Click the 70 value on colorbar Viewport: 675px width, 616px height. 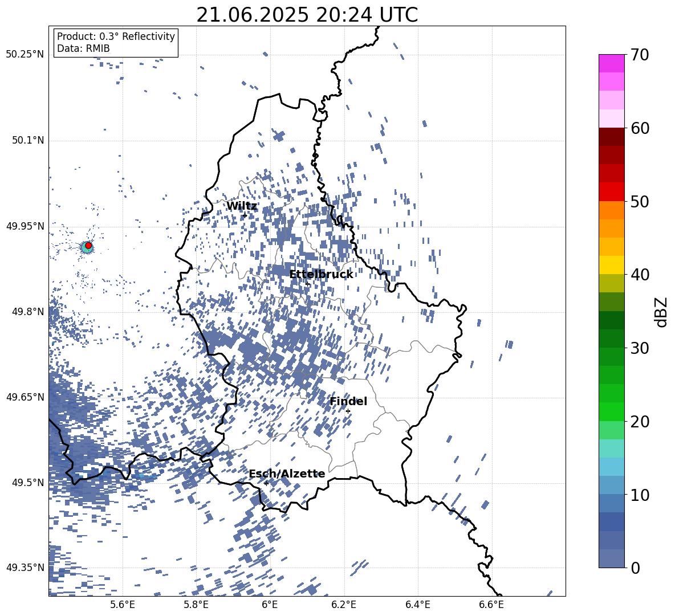640,55
